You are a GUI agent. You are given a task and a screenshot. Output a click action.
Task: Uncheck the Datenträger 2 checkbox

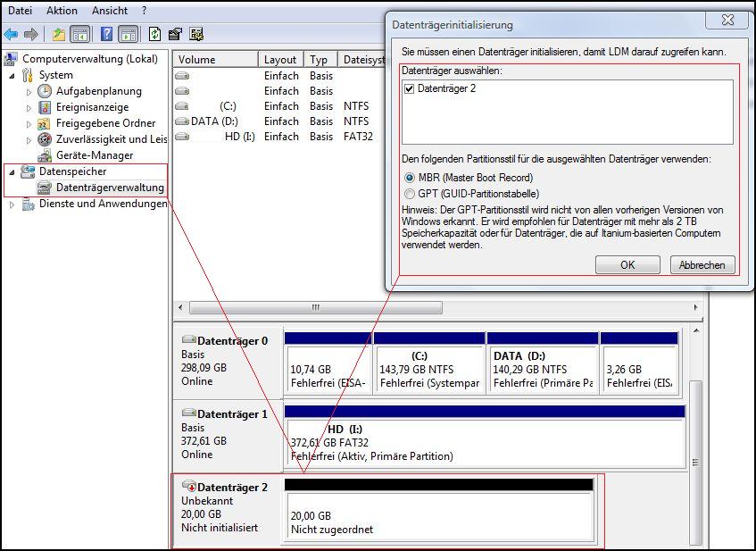[x=410, y=89]
